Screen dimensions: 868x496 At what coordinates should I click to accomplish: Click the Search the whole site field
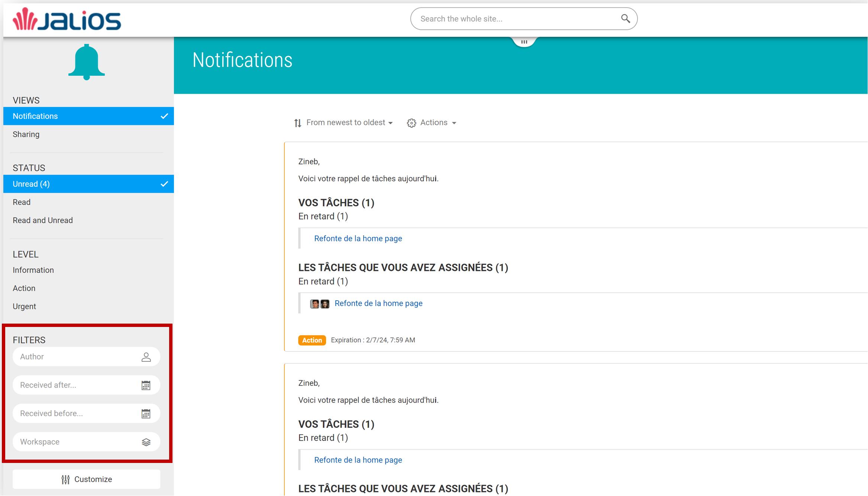coord(524,19)
